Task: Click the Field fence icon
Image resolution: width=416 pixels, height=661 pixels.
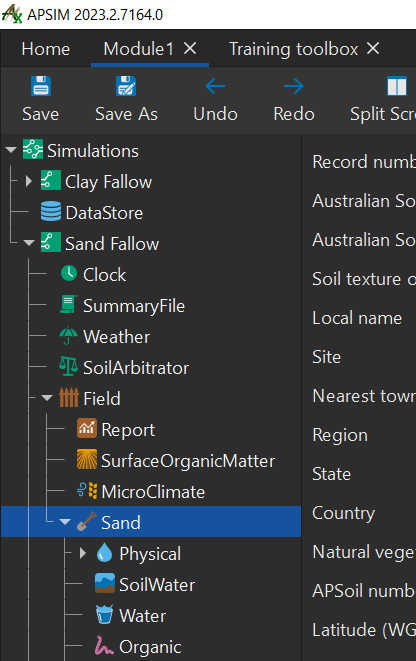Action: 69,397
